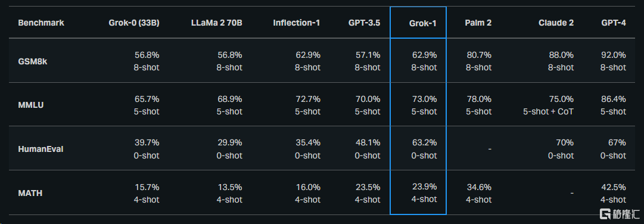Click Grok-1's 73.0% MMLU score

click(x=424, y=99)
